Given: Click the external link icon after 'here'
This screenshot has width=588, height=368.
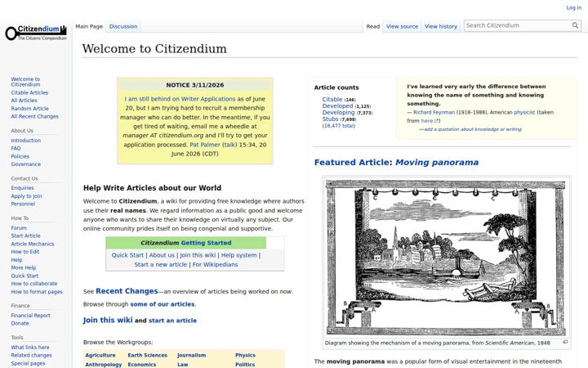Looking at the screenshot, I should (x=436, y=121).
